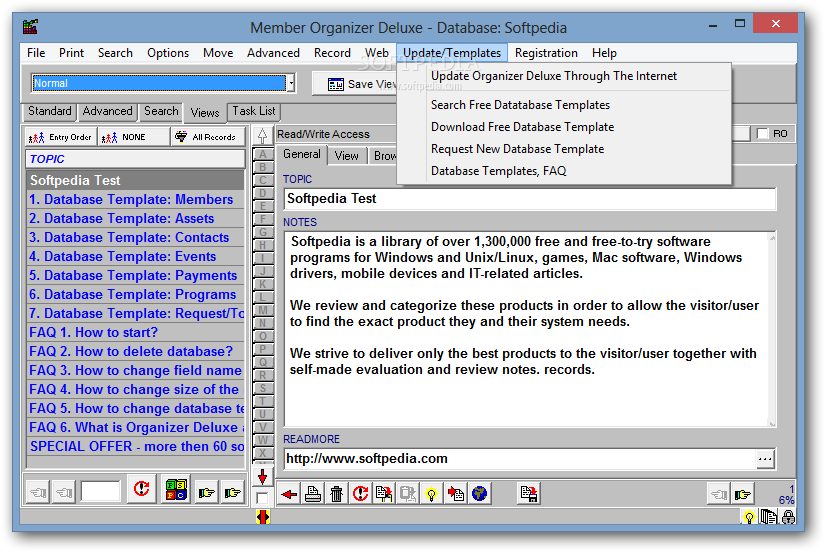Open the View record tab
The width and height of the screenshot is (825, 552).
point(346,156)
